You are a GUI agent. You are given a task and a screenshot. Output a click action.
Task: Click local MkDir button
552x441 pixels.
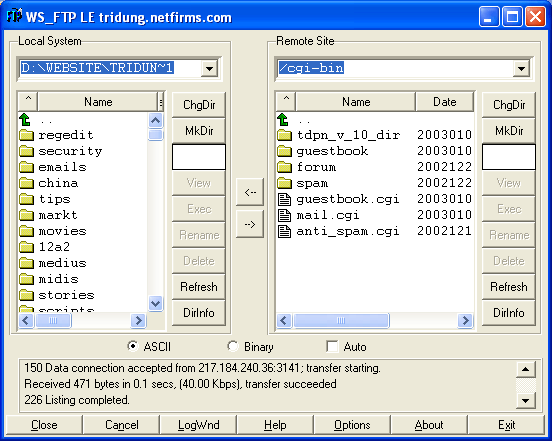tap(199, 131)
